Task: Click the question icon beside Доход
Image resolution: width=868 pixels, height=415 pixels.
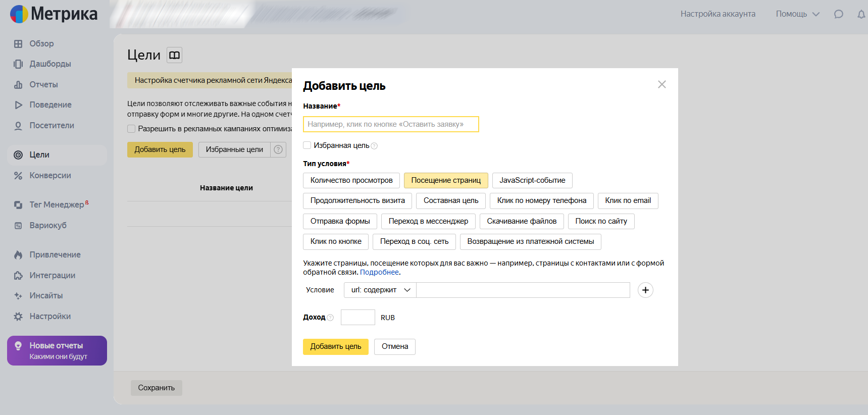Action: click(330, 318)
